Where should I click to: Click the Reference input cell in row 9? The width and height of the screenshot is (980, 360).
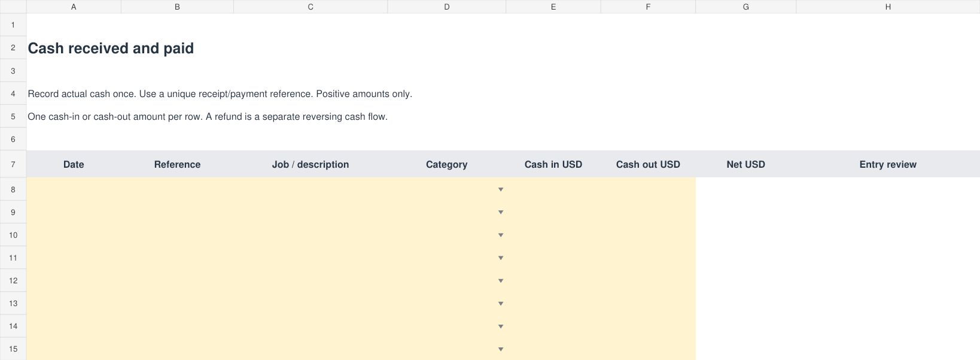coord(177,212)
